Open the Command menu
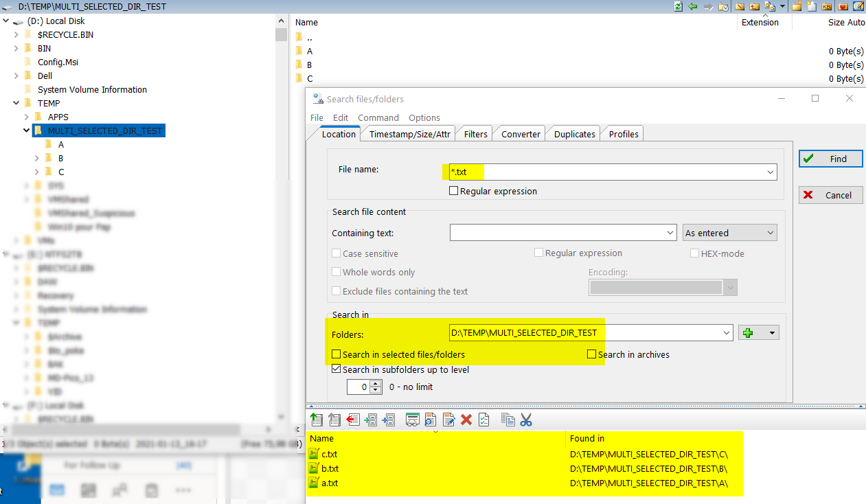 pyautogui.click(x=378, y=117)
